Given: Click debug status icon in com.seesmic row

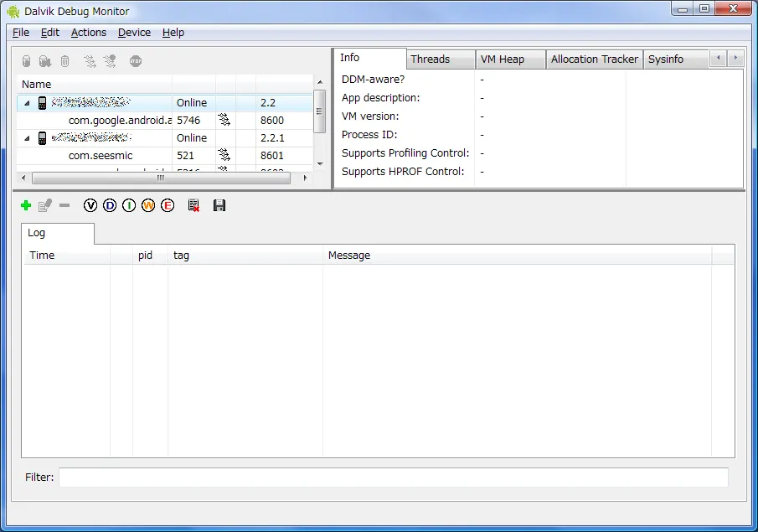Looking at the screenshot, I should tap(224, 155).
